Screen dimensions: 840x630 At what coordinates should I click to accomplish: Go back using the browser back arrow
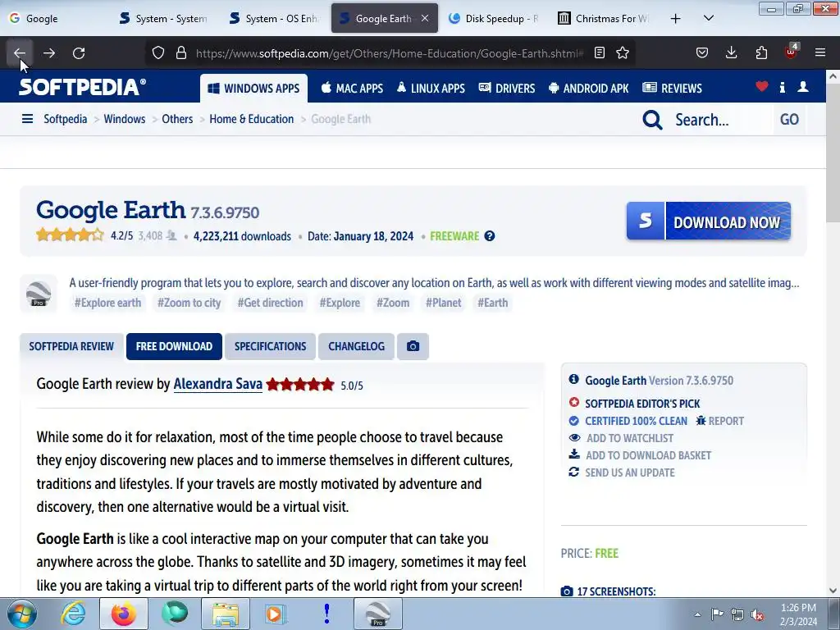tap(20, 52)
